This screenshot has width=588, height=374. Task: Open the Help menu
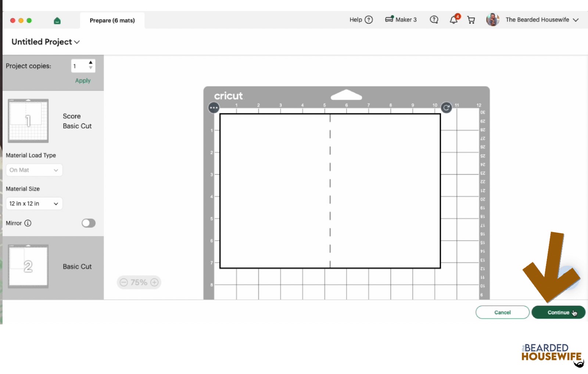[361, 20]
